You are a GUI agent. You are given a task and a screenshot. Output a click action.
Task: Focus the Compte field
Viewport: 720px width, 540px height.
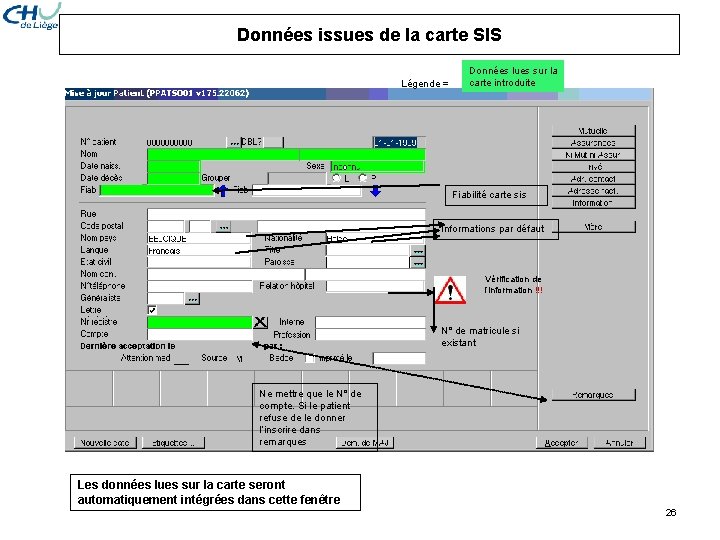coord(200,334)
